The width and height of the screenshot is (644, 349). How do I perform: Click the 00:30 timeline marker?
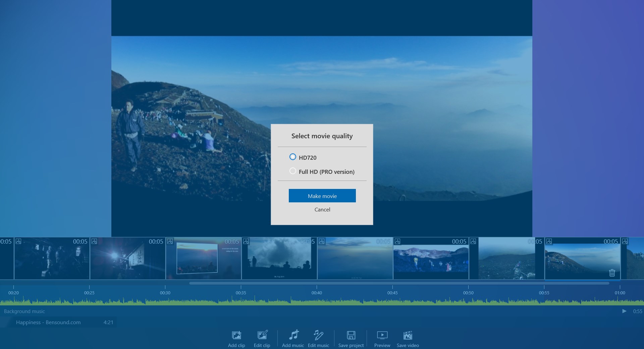click(165, 293)
